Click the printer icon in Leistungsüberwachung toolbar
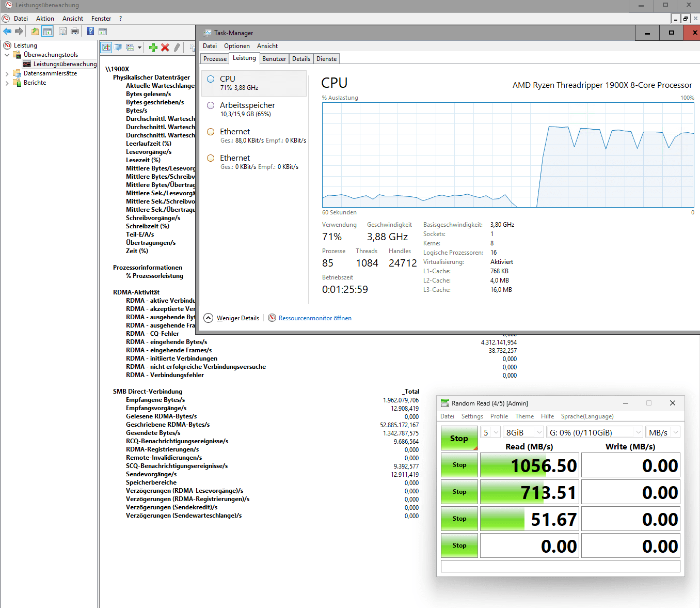700x608 pixels. pyautogui.click(x=75, y=32)
